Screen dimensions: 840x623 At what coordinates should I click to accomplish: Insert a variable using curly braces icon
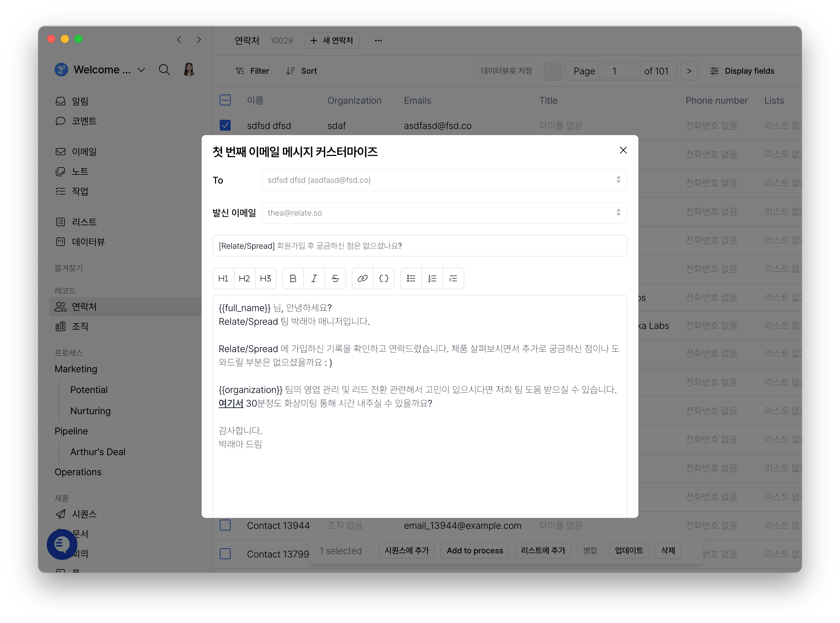coord(384,278)
